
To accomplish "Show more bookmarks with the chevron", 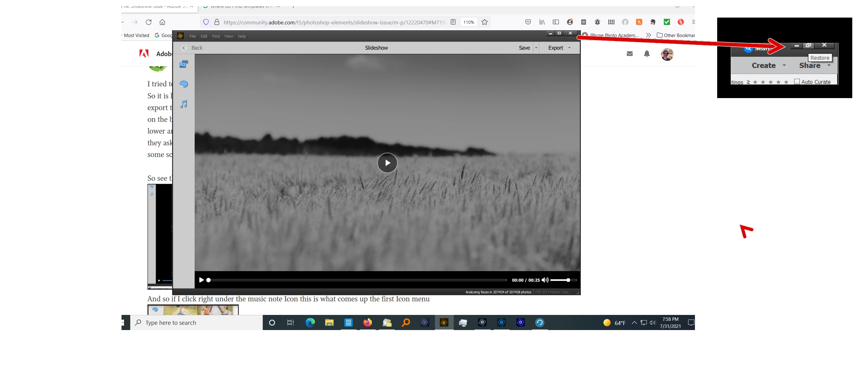I will [648, 35].
